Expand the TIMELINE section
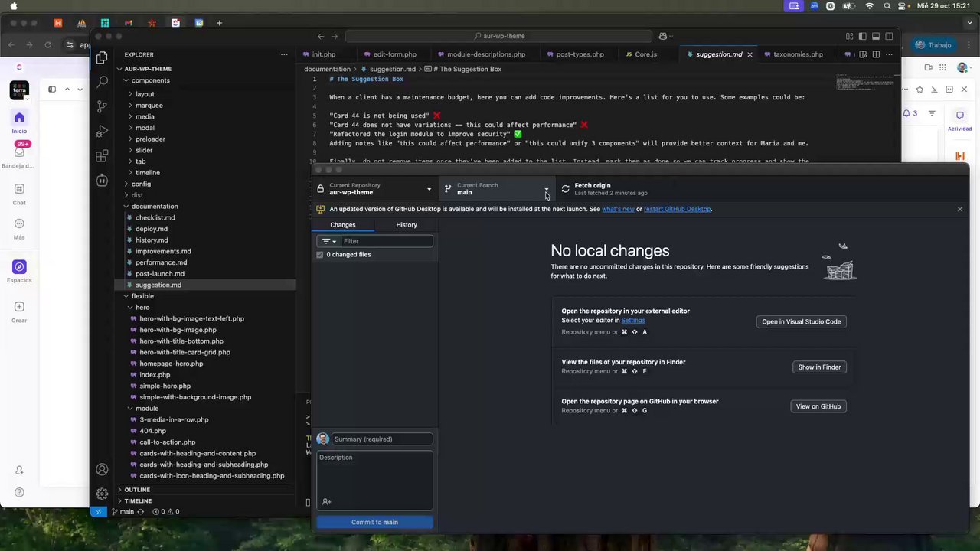This screenshot has height=551, width=980. pos(138,501)
